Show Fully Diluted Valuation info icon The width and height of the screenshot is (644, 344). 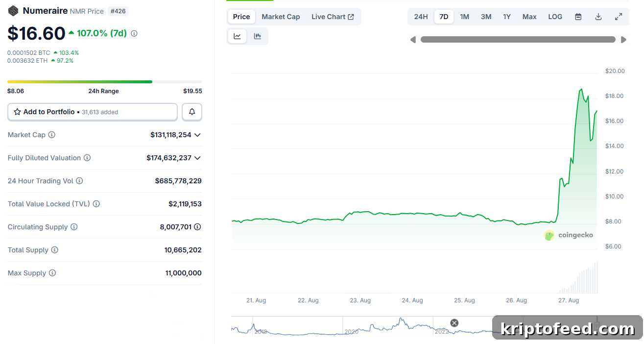pos(87,158)
